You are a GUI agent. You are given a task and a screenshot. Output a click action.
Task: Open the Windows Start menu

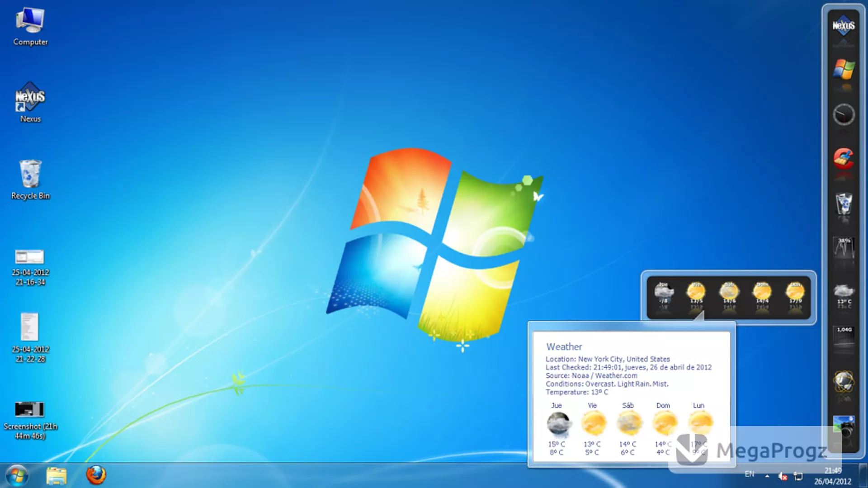coord(17,476)
